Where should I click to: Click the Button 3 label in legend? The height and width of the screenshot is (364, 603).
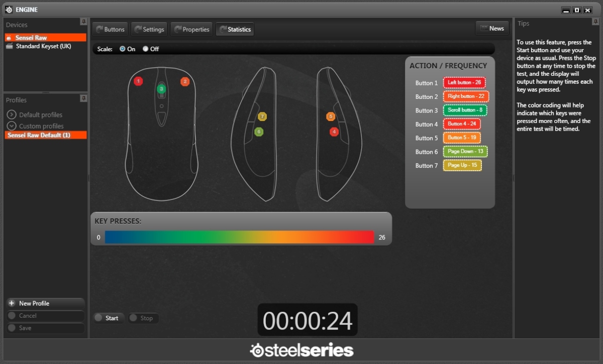pyautogui.click(x=427, y=110)
